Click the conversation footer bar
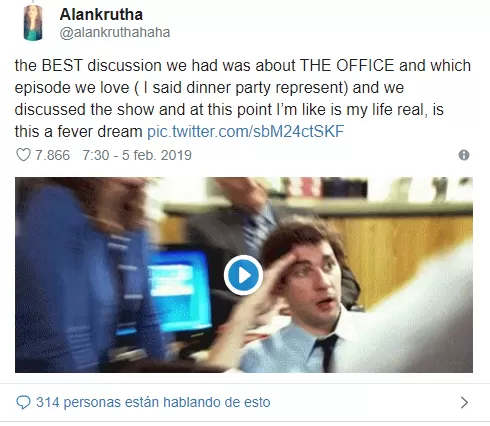 (245, 403)
